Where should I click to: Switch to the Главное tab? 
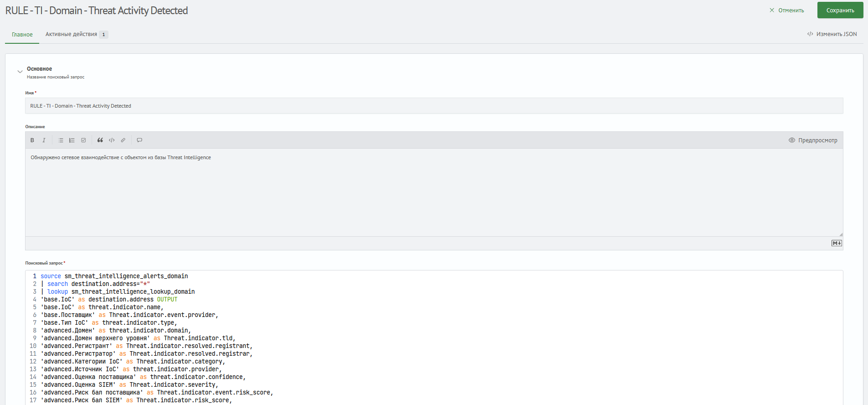pyautogui.click(x=22, y=35)
